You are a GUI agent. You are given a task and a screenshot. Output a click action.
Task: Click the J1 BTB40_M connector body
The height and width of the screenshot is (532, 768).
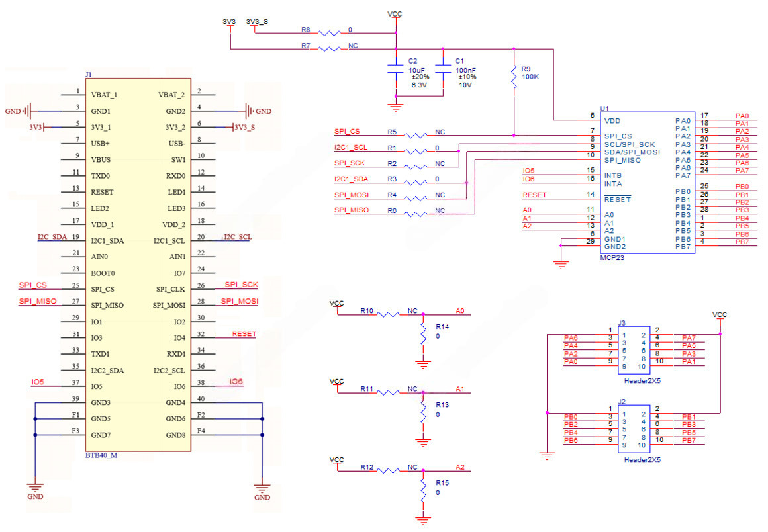pyautogui.click(x=136, y=265)
